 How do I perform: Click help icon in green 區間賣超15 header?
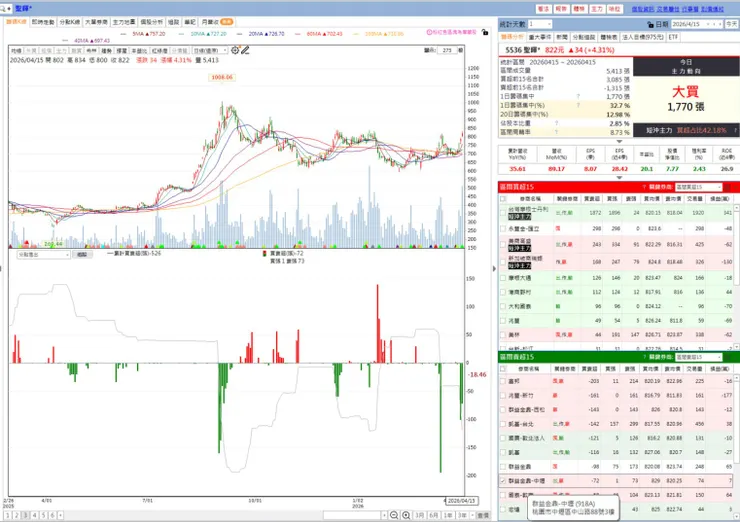point(644,357)
